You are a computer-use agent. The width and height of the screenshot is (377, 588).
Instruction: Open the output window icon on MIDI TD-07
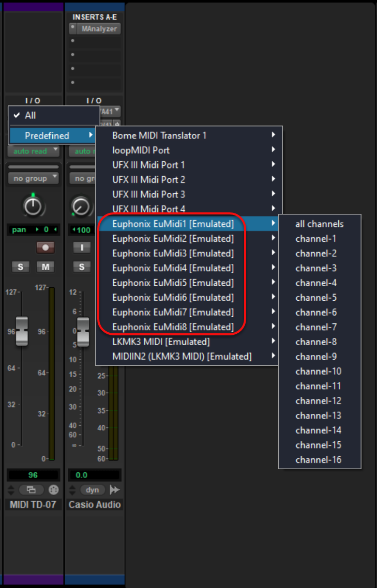click(x=32, y=490)
